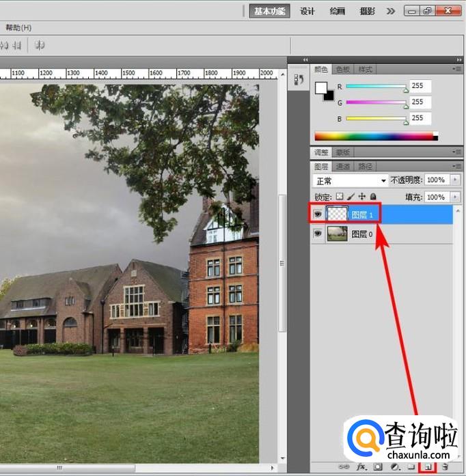Open the 正常 blend mode dropdown
466x476 pixels.
(x=351, y=181)
